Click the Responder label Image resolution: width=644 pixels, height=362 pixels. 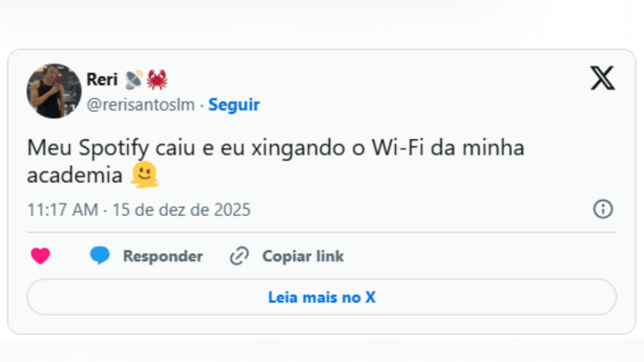click(x=162, y=256)
